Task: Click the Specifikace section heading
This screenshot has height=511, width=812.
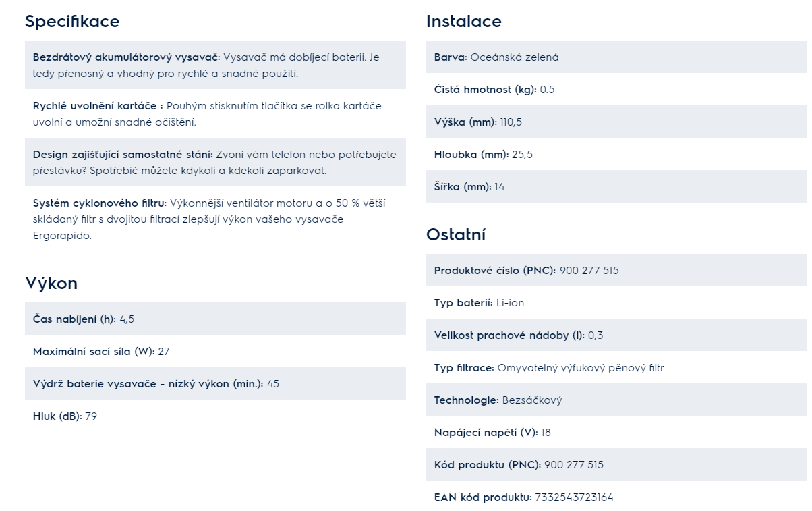Action: point(72,22)
